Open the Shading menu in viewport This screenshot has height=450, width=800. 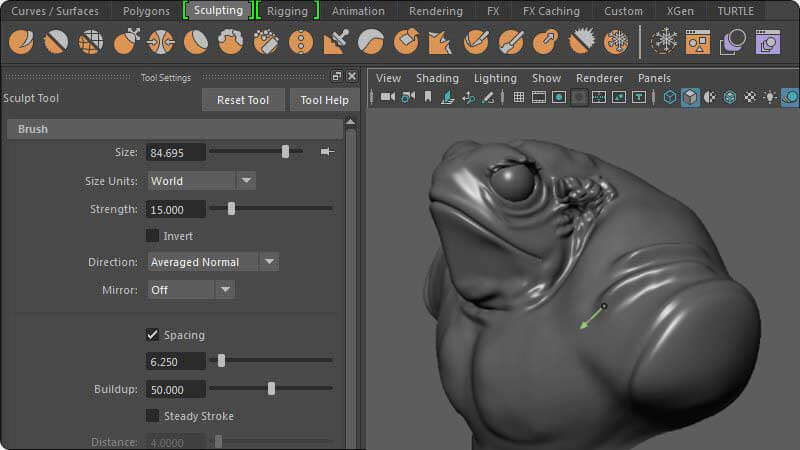437,78
